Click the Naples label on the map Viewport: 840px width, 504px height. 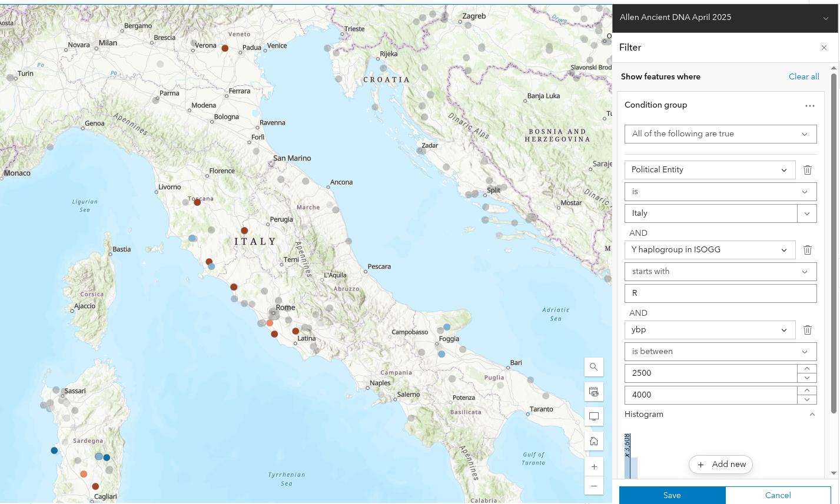tap(380, 383)
